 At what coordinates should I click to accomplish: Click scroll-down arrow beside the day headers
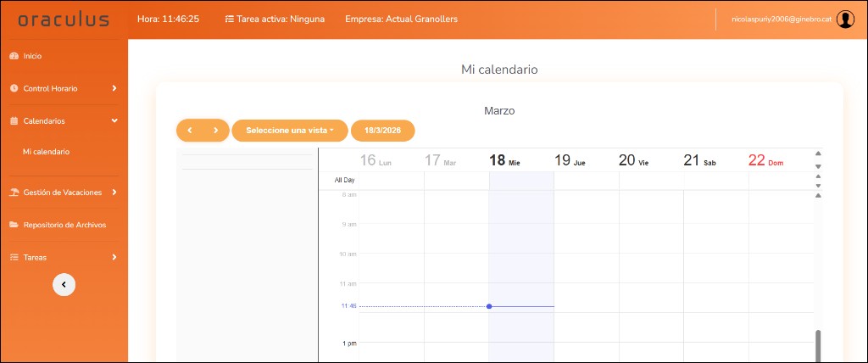pos(818,166)
